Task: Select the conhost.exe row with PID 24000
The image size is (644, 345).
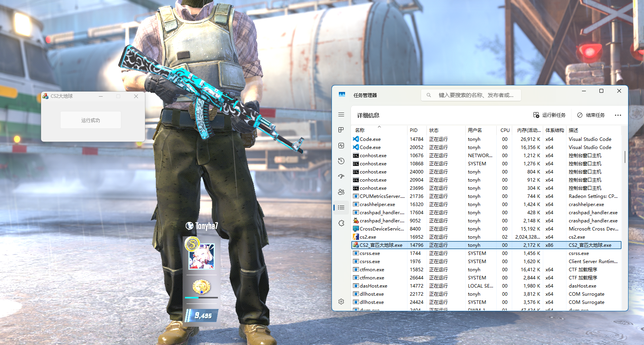Action: pyautogui.click(x=486, y=172)
